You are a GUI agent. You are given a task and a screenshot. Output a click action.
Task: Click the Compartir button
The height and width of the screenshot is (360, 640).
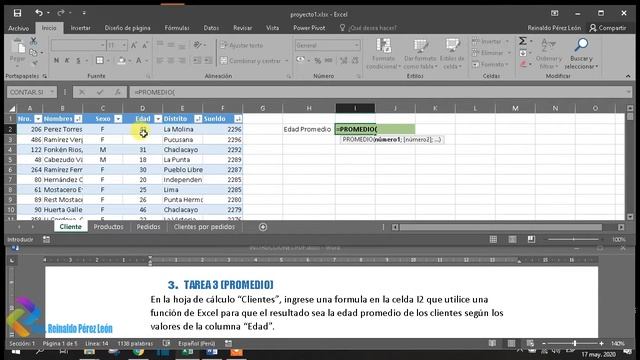click(x=608, y=28)
